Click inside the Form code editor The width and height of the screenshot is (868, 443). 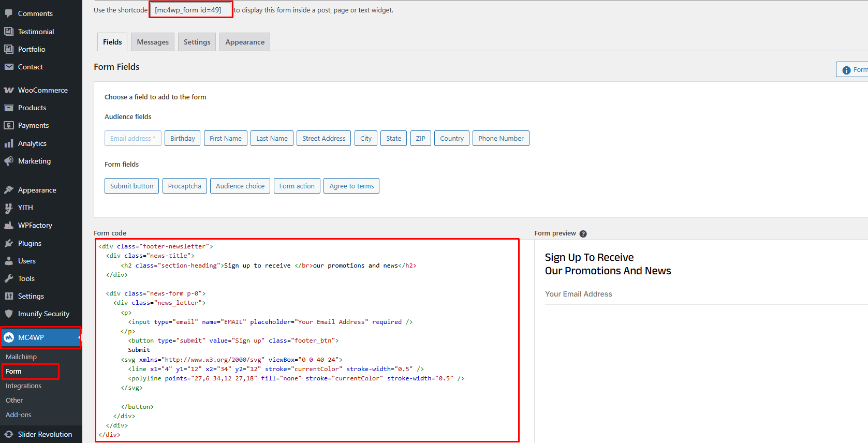point(307,341)
